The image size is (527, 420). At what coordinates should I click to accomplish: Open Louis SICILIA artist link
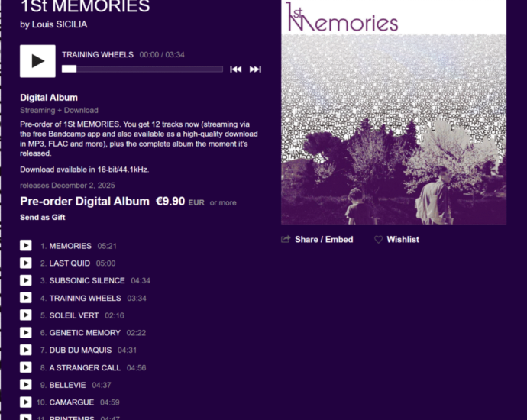click(x=60, y=24)
